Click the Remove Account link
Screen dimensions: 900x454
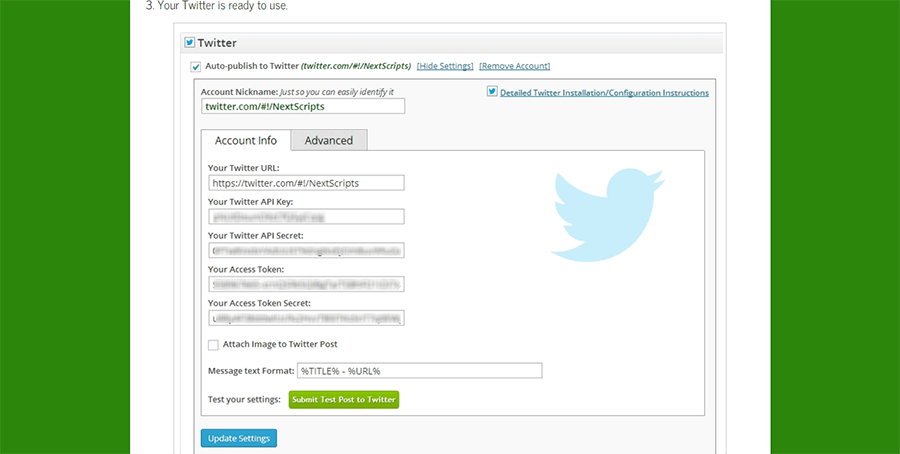(x=514, y=66)
